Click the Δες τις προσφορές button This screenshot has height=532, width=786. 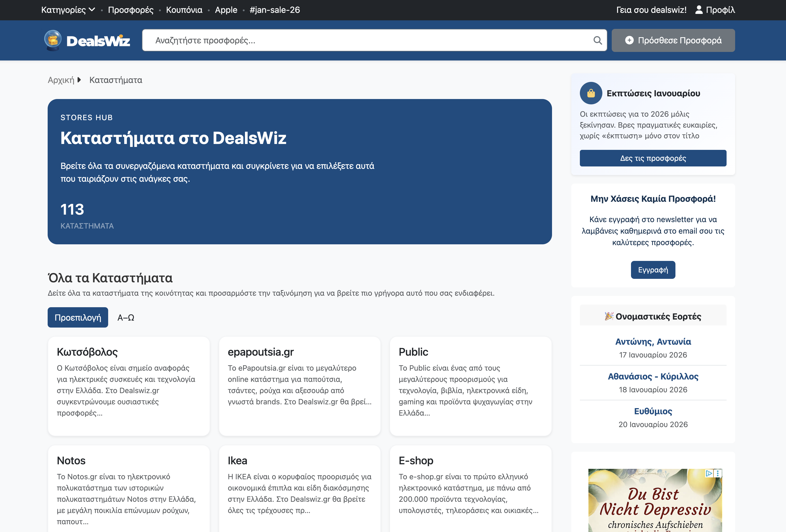[653, 158]
